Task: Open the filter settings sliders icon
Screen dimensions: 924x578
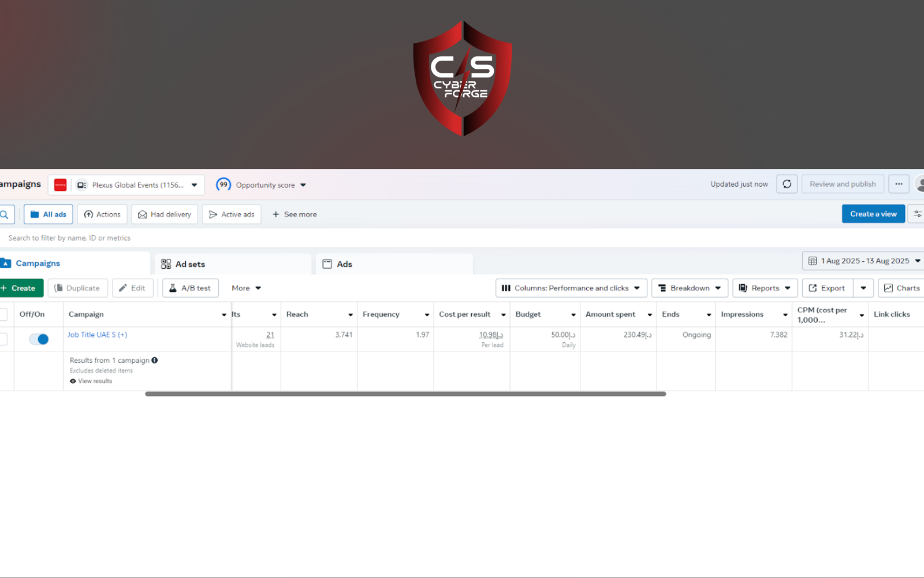Action: [x=916, y=214]
